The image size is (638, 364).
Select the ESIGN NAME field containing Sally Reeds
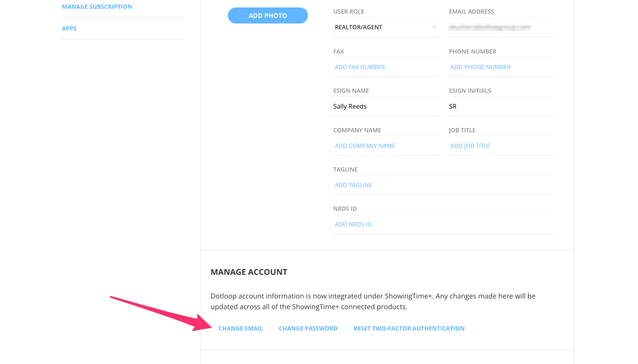point(385,106)
